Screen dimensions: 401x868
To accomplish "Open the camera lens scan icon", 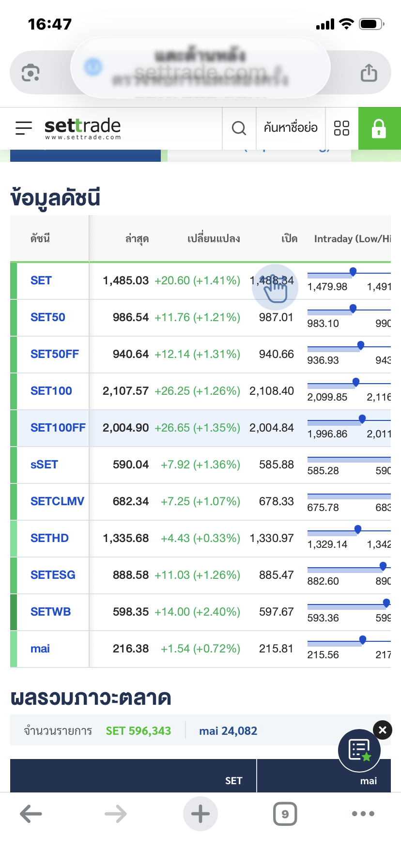I will (x=31, y=73).
